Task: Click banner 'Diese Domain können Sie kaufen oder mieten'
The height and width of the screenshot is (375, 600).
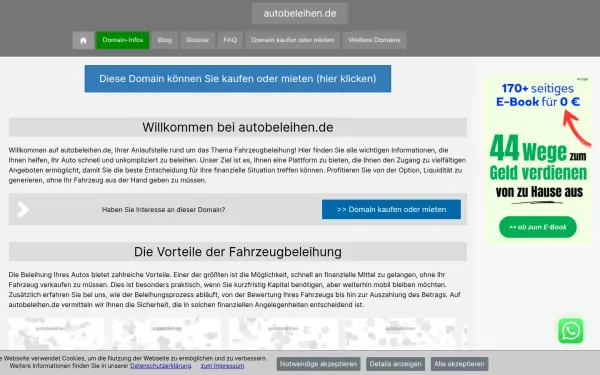Action: tap(238, 78)
